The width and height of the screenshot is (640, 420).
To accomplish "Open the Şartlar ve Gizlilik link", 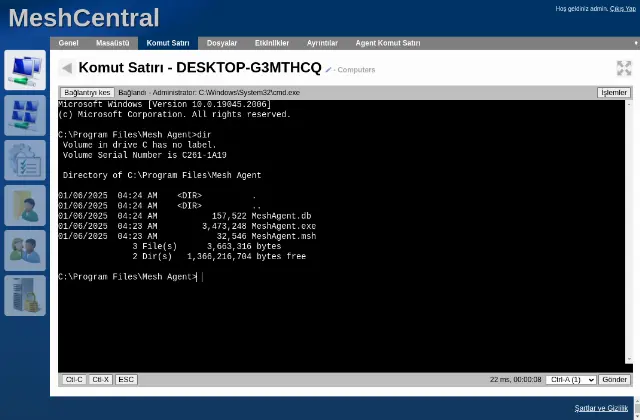I will tap(601, 408).
